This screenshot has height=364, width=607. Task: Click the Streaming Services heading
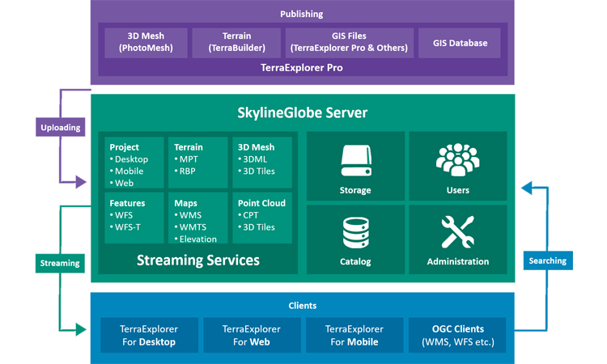point(198,260)
